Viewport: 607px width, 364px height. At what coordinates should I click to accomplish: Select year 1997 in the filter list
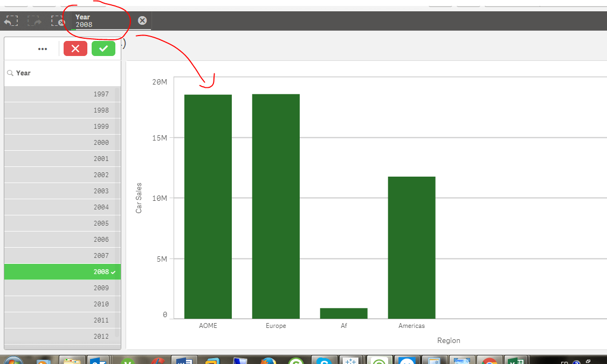coord(62,94)
